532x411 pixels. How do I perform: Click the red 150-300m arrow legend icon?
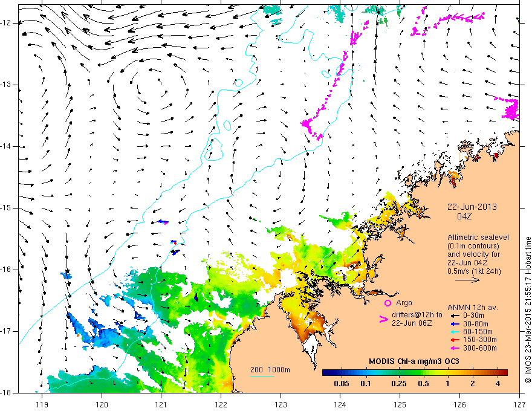click(x=455, y=340)
